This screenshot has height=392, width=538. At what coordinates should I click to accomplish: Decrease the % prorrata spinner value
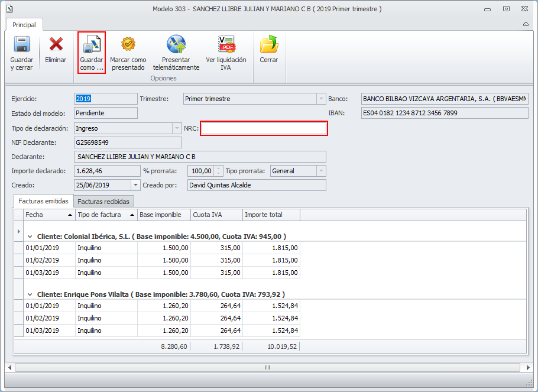pyautogui.click(x=219, y=173)
